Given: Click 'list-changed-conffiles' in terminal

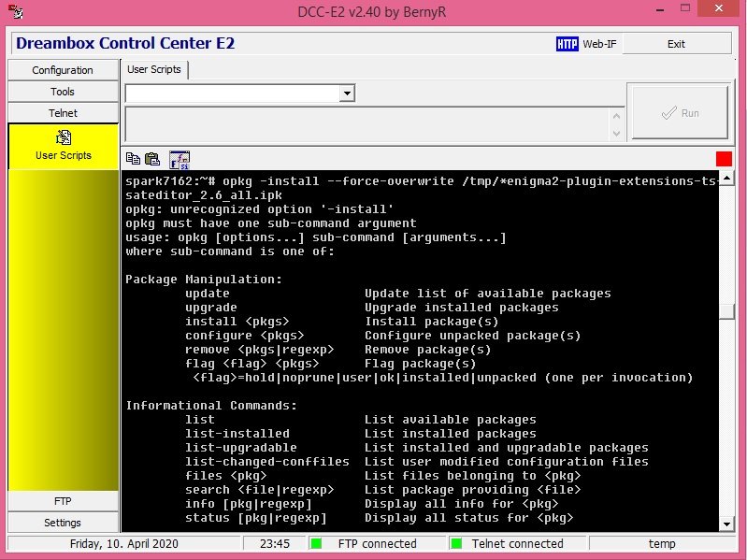Looking at the screenshot, I should pos(267,462).
